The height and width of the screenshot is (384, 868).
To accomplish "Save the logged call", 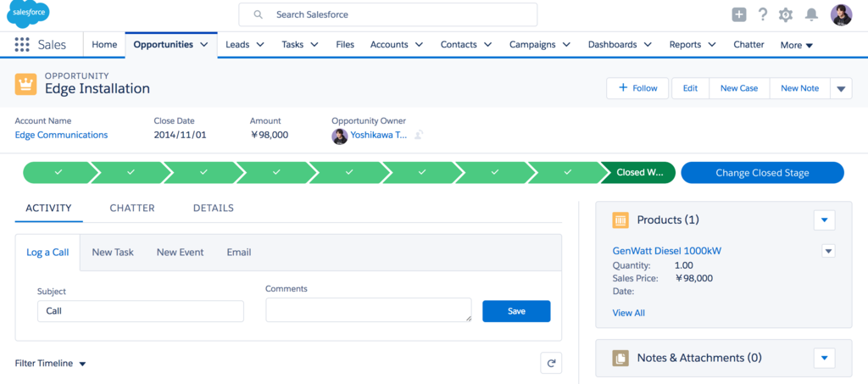I will pos(516,311).
